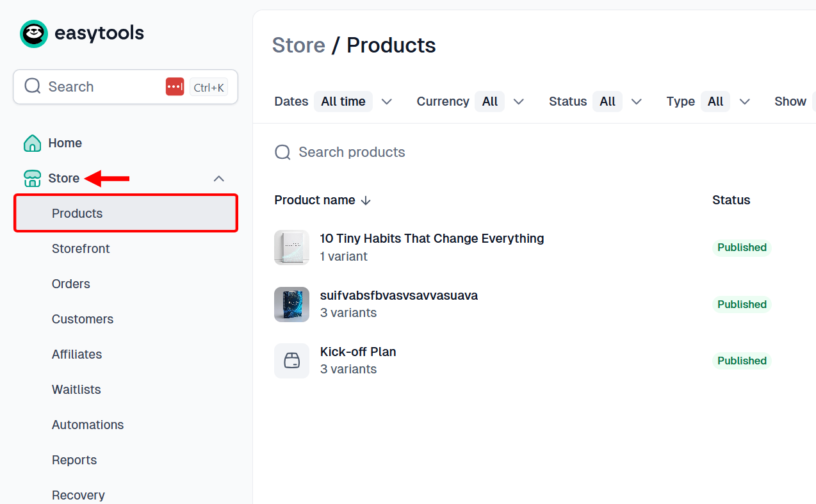Screen dimensions: 816x504
Task: Click the magnifier in Search products field
Action: [282, 152]
